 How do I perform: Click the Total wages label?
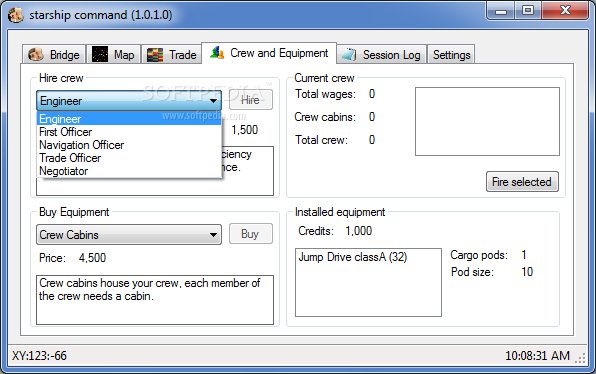coord(325,94)
